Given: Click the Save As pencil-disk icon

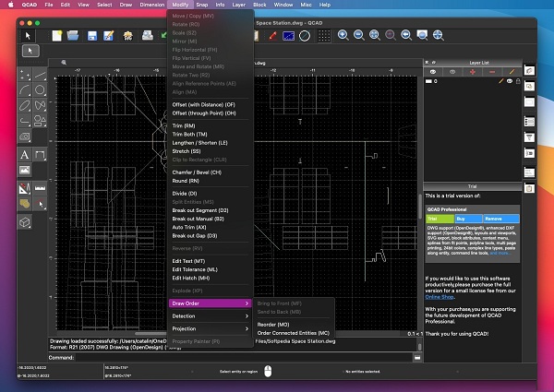Looking at the screenshot, I should click(x=108, y=36).
